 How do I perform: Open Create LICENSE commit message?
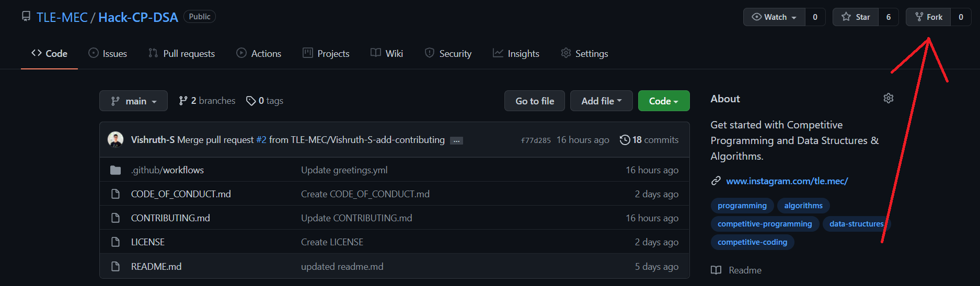[x=332, y=242]
